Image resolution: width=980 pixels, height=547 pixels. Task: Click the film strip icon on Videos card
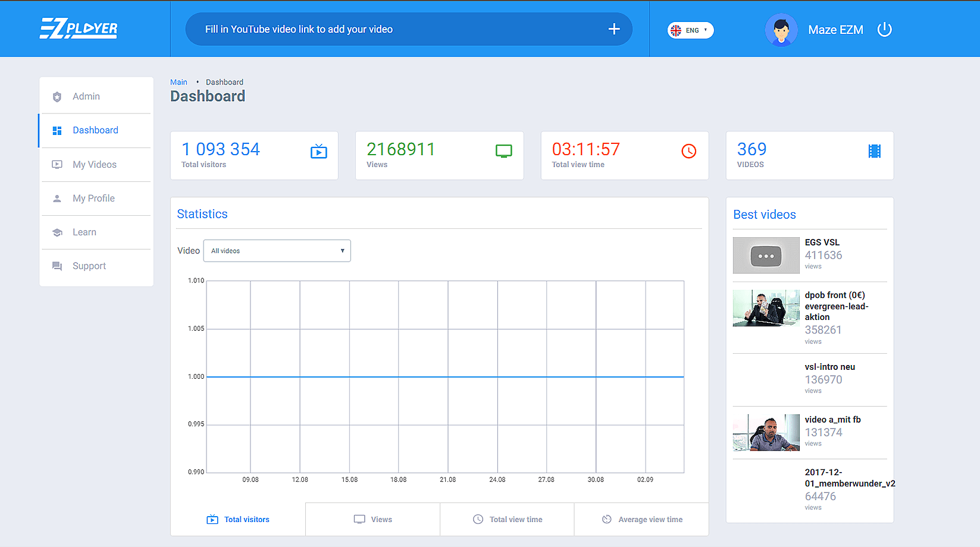(x=874, y=151)
